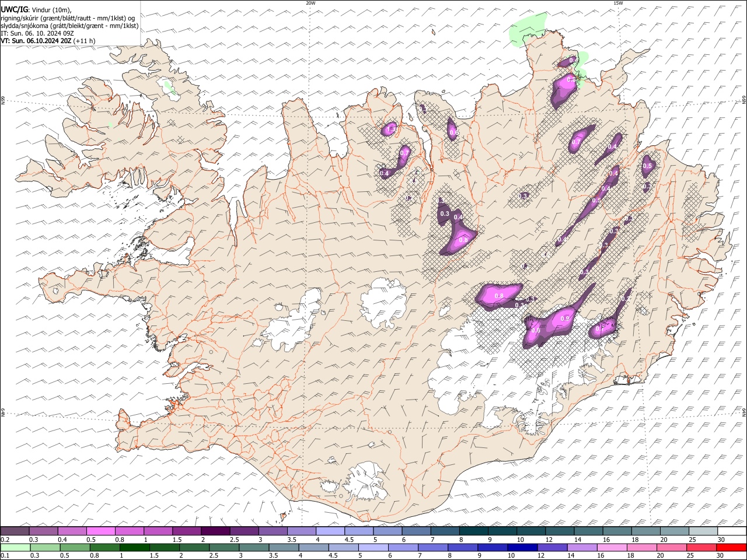747x560 pixels.
Task: Click the '4.5' label under the upper legend
Action: (x=348, y=540)
